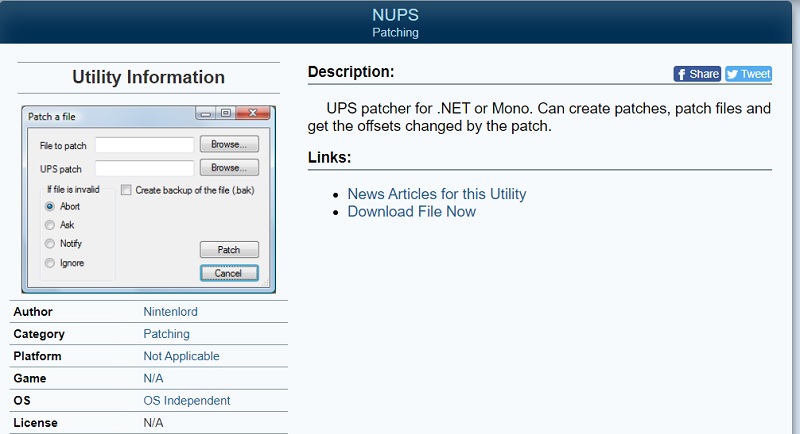Click the OS Independent link
The width and height of the screenshot is (800, 434).
click(186, 401)
